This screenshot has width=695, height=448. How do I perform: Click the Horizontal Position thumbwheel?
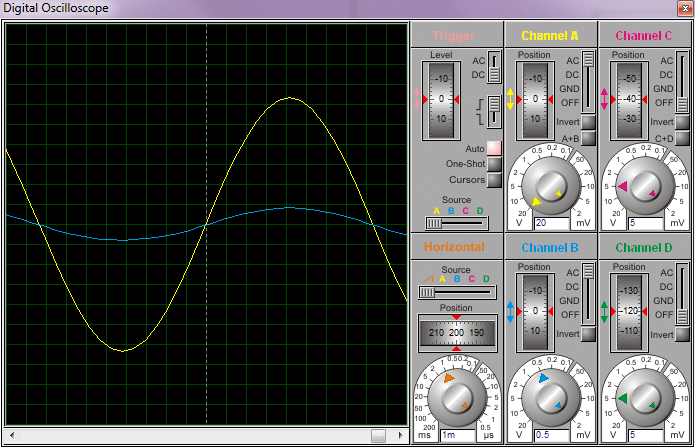tap(457, 333)
